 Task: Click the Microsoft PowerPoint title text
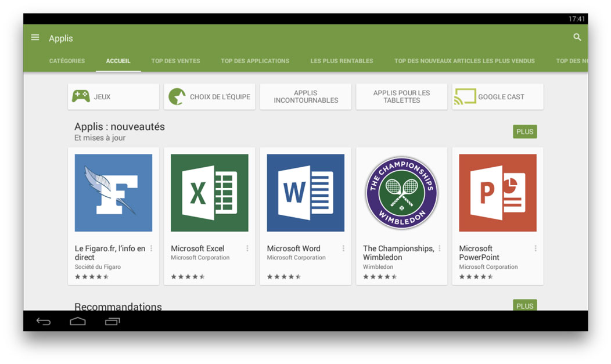coord(479,253)
